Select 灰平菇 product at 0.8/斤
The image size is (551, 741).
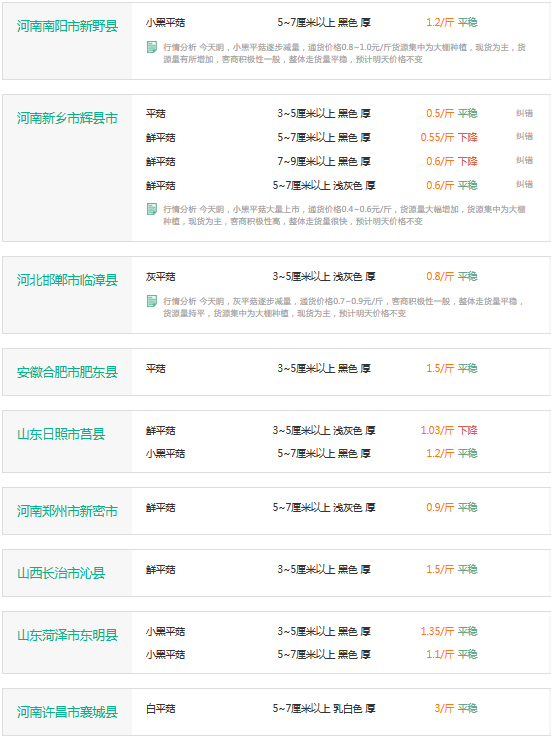[x=161, y=276]
